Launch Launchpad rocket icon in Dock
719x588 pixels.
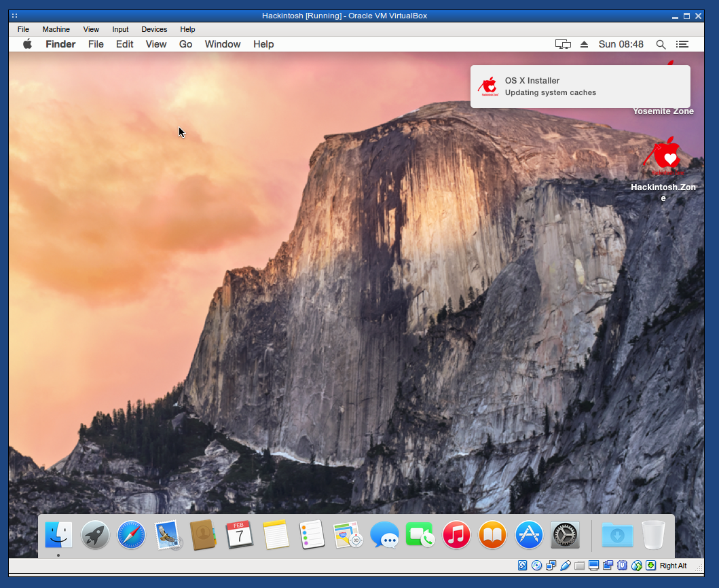click(95, 535)
